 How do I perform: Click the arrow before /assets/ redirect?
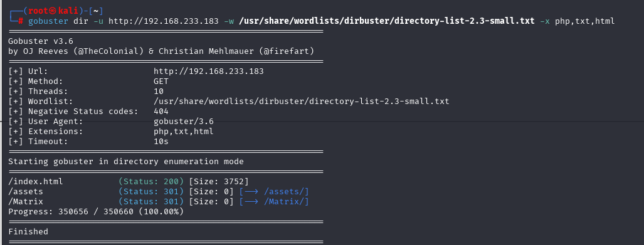tap(251, 192)
